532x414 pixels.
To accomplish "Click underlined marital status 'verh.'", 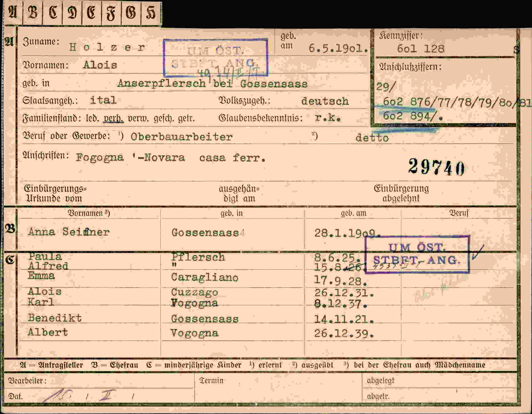I will coord(114,119).
